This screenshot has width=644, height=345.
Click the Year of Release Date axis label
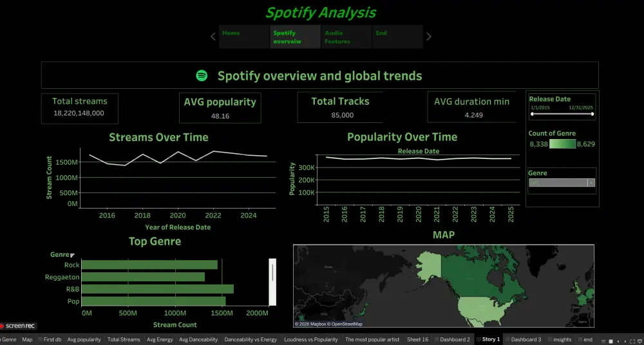(178, 227)
